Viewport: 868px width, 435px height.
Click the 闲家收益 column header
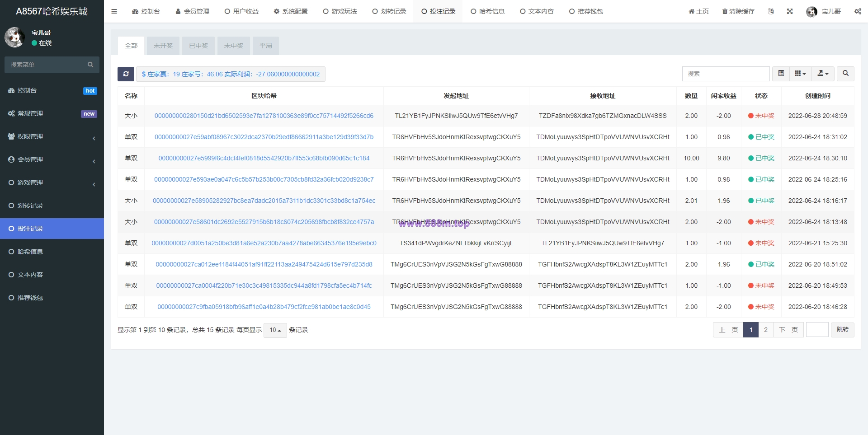click(x=723, y=96)
